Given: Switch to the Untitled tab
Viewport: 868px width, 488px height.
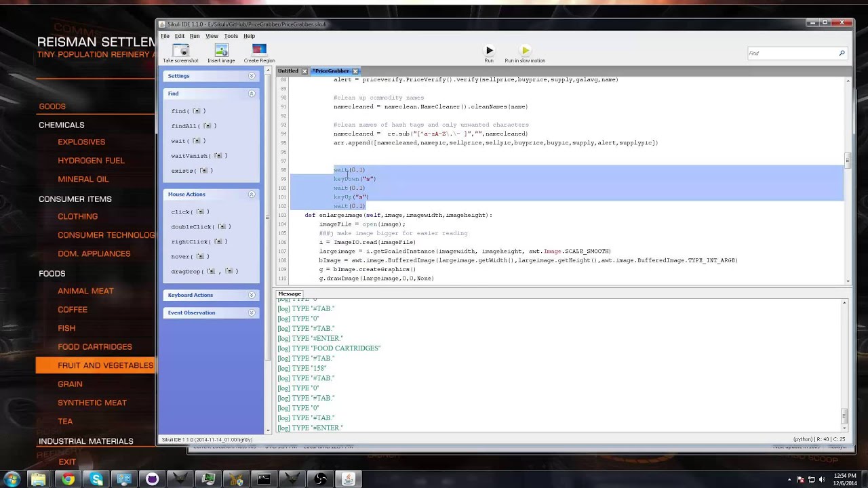Looking at the screenshot, I should click(x=288, y=71).
